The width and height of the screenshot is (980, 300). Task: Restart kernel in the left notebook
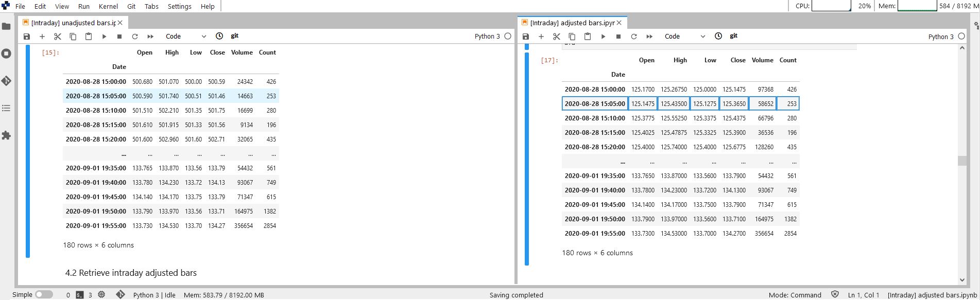tap(135, 37)
